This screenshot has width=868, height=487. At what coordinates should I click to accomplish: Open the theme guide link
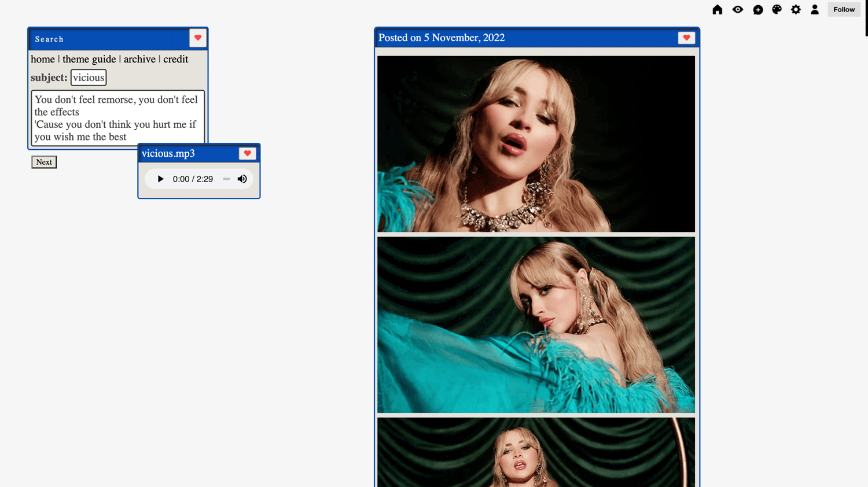89,59
